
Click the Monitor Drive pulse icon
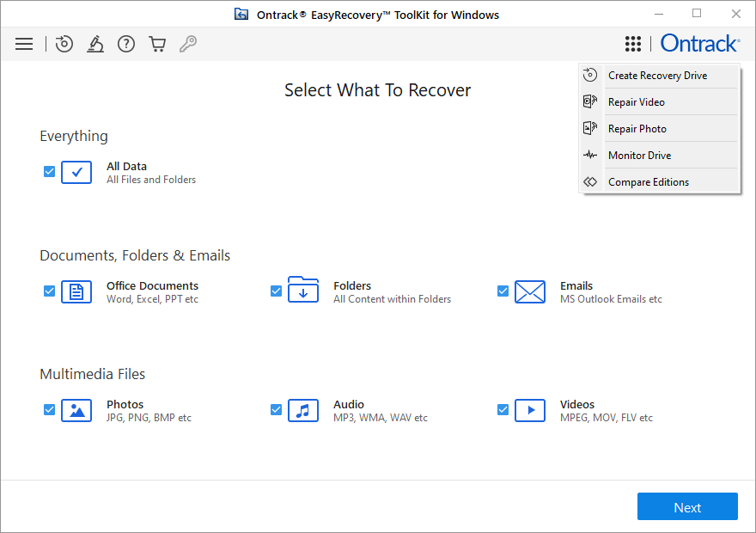[x=590, y=155]
